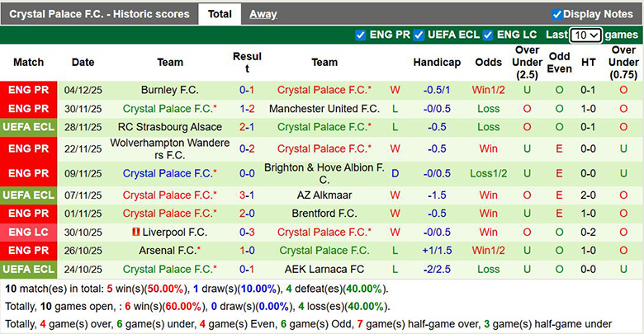Click the Handicap column header

tap(437, 63)
